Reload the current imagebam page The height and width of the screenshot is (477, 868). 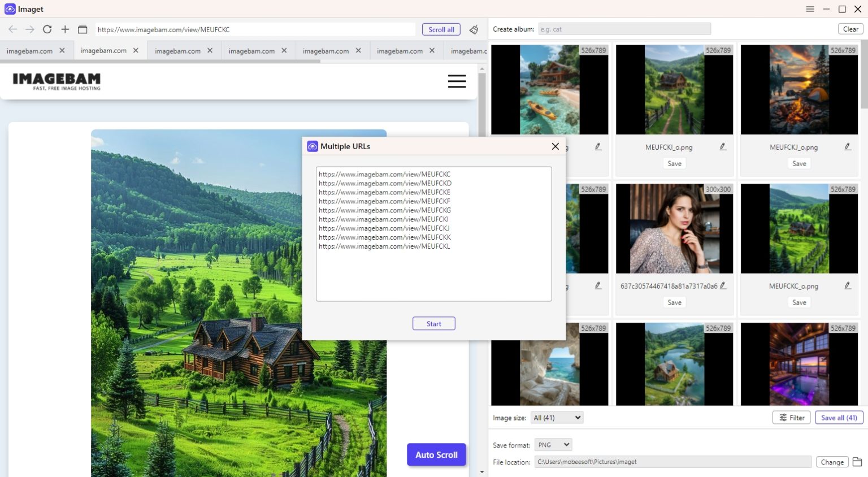coord(47,29)
